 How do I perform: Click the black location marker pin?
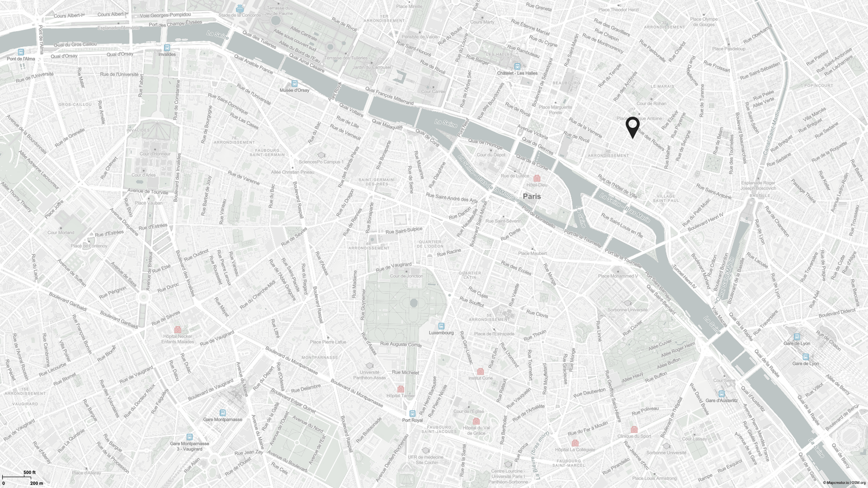coord(632,127)
